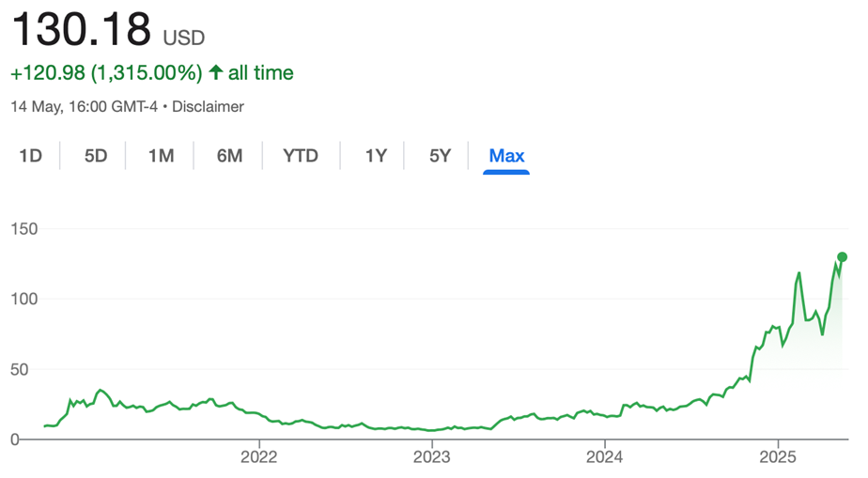Viewport: 868px width, 478px height.
Task: Show the YTD price range
Action: click(x=301, y=156)
